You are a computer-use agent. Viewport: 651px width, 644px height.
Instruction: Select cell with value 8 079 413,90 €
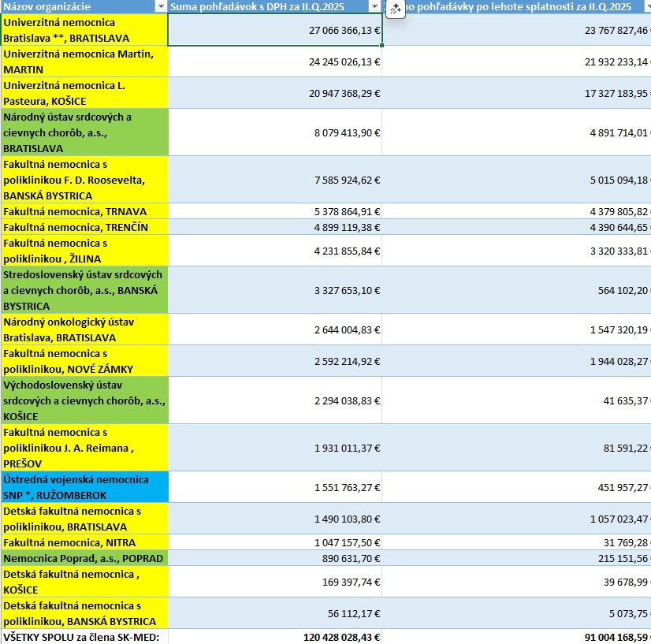(275, 132)
